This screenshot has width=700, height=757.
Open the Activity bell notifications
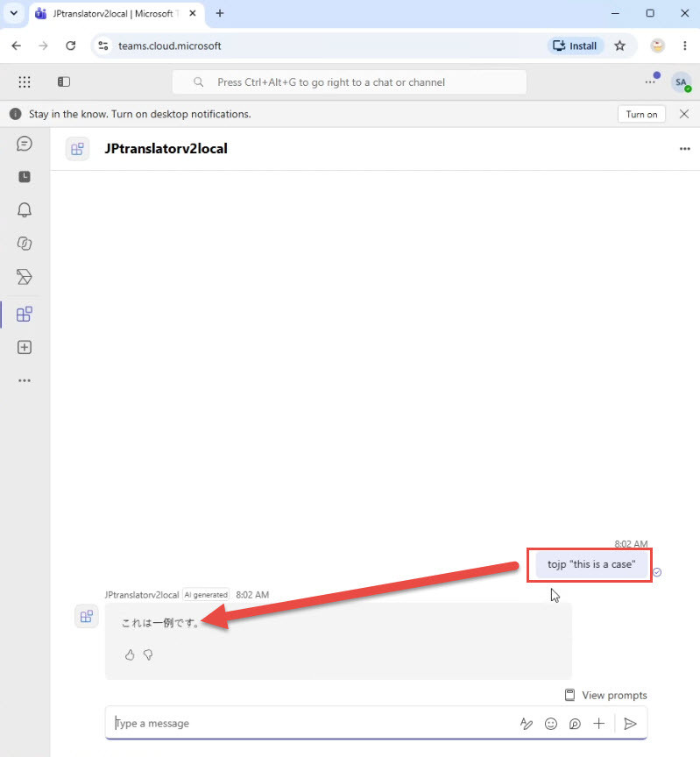pos(25,210)
